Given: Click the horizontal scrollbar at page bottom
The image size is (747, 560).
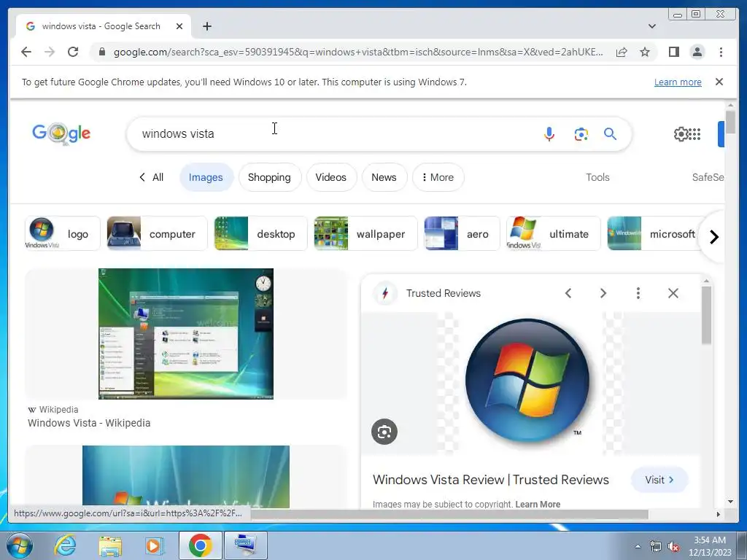Looking at the screenshot, I should 449,514.
